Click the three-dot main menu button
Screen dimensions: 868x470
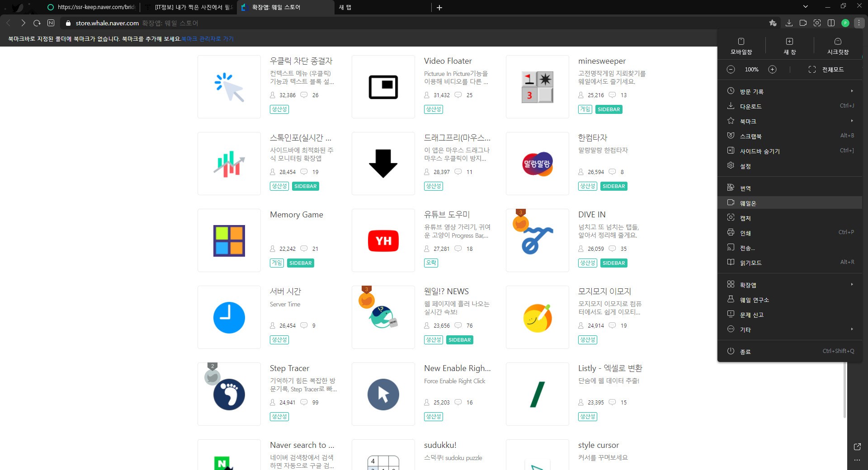pos(859,23)
